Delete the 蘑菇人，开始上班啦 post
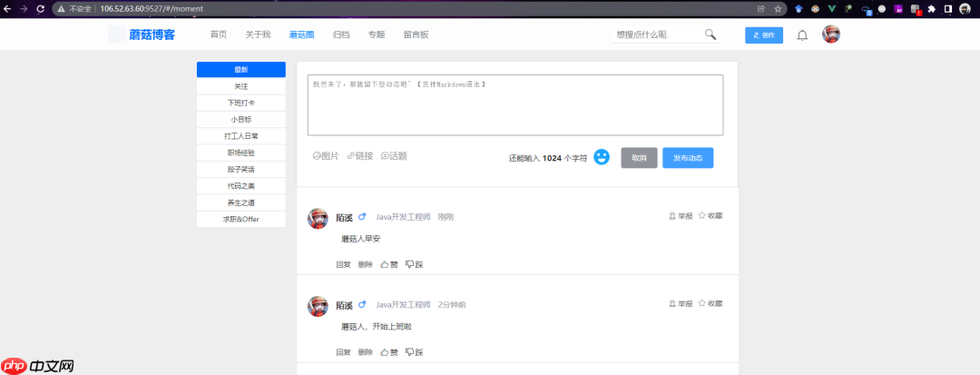 click(366, 352)
